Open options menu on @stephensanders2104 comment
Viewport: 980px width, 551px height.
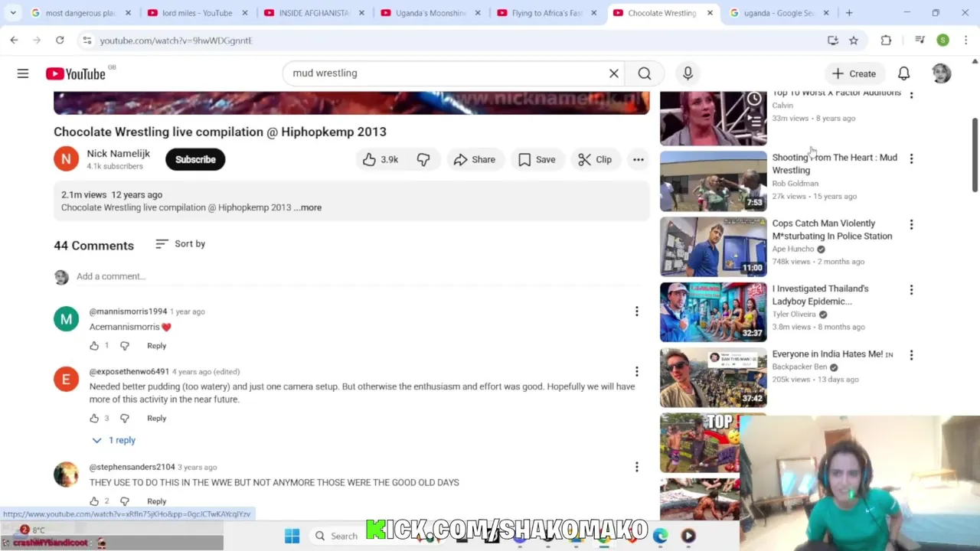click(636, 467)
